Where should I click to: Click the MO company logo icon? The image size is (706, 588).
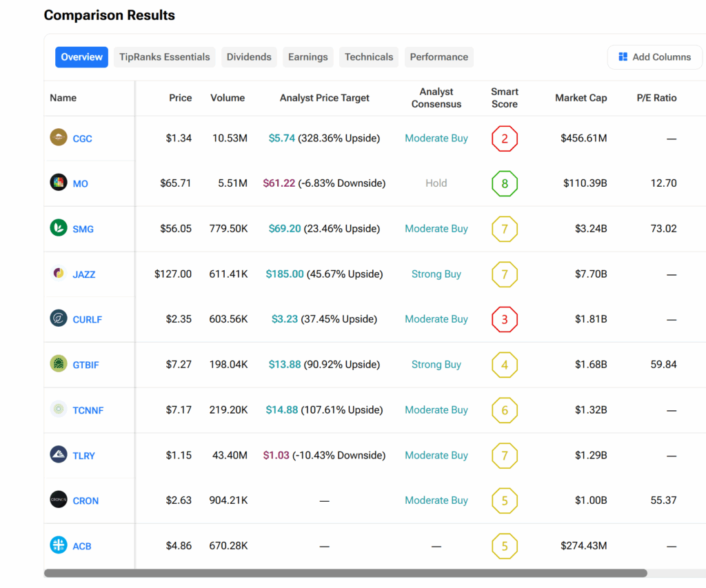click(x=59, y=183)
